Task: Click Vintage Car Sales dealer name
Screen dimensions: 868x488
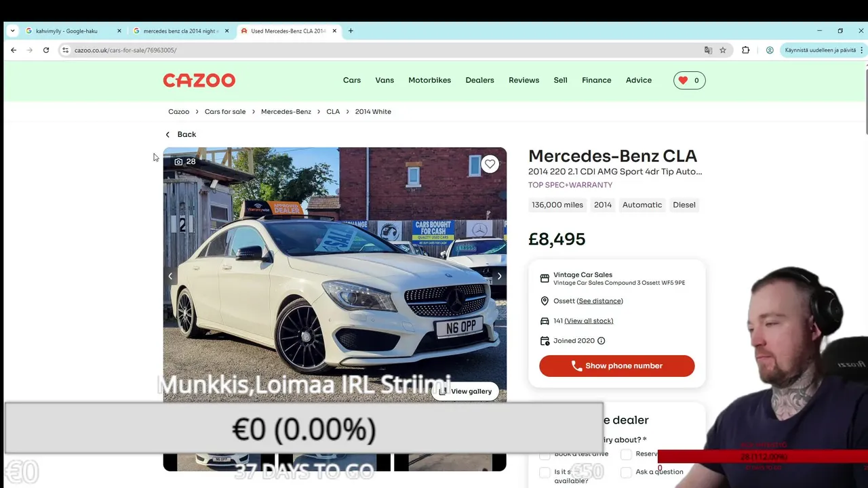Action: (x=583, y=274)
